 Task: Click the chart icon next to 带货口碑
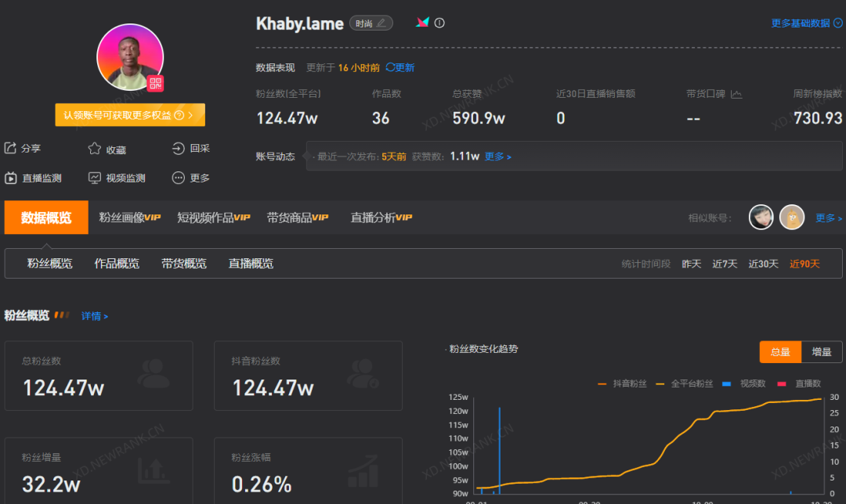click(736, 95)
